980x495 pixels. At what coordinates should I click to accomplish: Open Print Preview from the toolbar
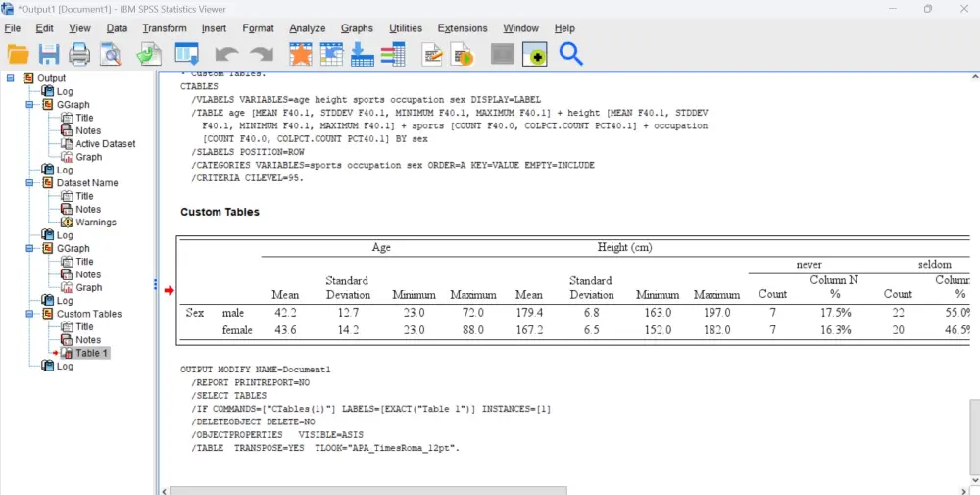[x=111, y=54]
